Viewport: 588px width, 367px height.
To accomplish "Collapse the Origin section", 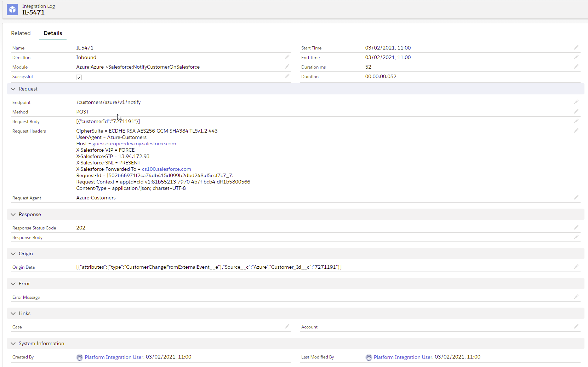I will click(x=13, y=254).
